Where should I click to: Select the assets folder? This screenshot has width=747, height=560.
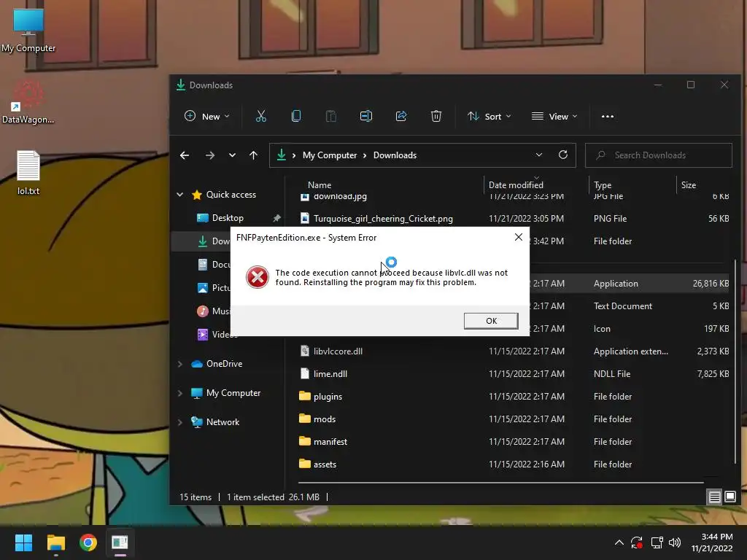tap(325, 464)
